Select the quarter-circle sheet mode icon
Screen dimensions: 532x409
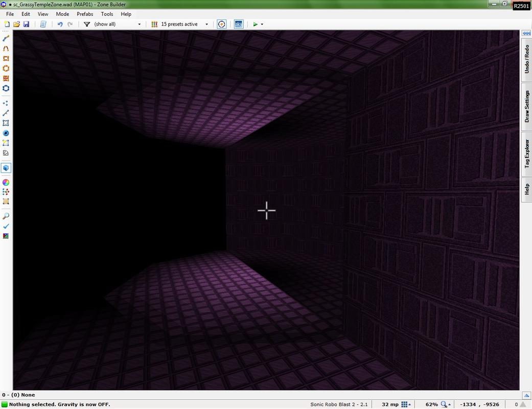click(6, 153)
